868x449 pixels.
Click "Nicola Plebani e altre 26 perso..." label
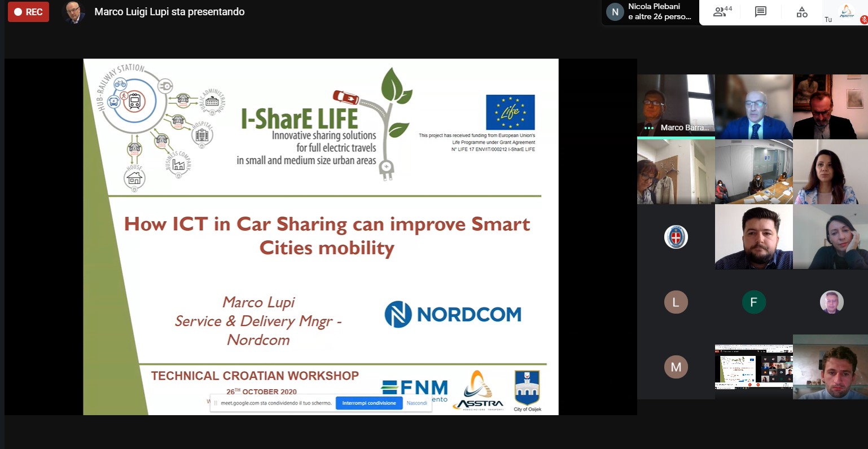tap(659, 12)
